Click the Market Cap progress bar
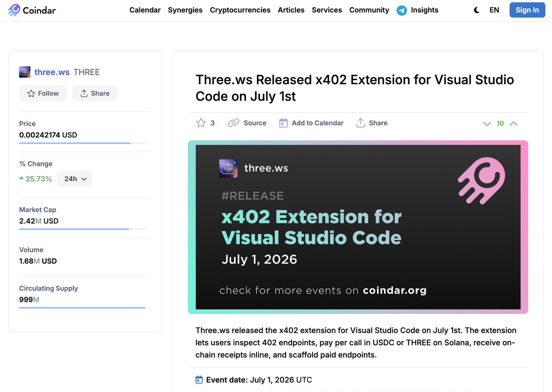This screenshot has height=392, width=552. pos(82,229)
